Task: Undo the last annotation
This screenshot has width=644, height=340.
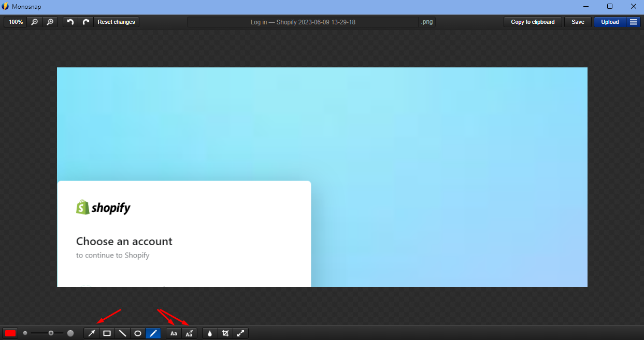Action: tap(70, 22)
